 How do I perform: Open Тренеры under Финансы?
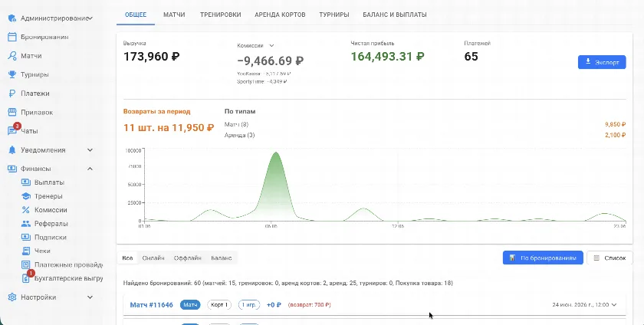click(x=48, y=196)
